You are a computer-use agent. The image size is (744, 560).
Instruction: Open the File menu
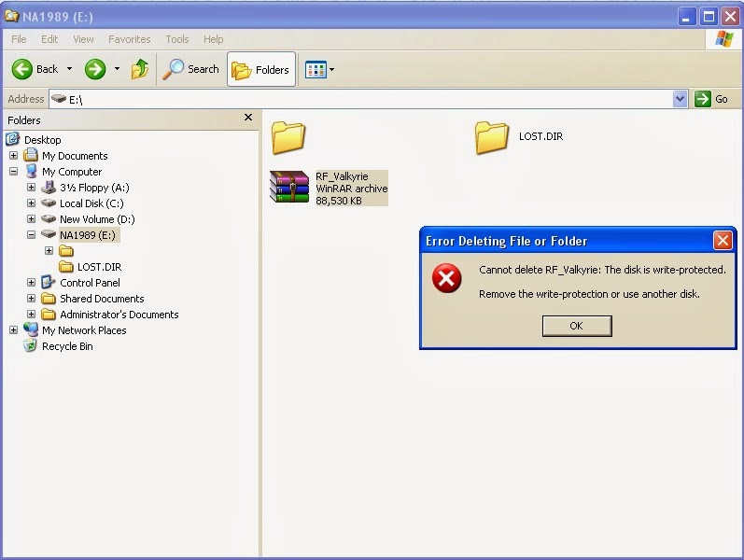[19, 39]
